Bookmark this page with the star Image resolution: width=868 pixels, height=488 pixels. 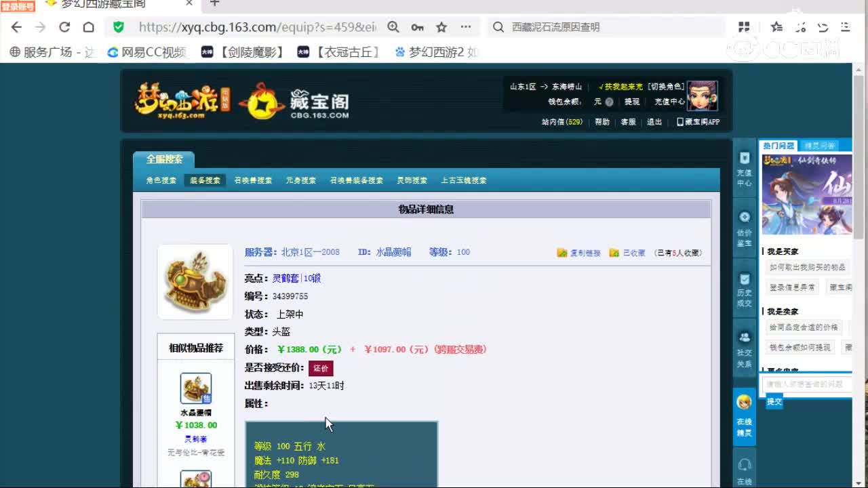click(x=441, y=27)
